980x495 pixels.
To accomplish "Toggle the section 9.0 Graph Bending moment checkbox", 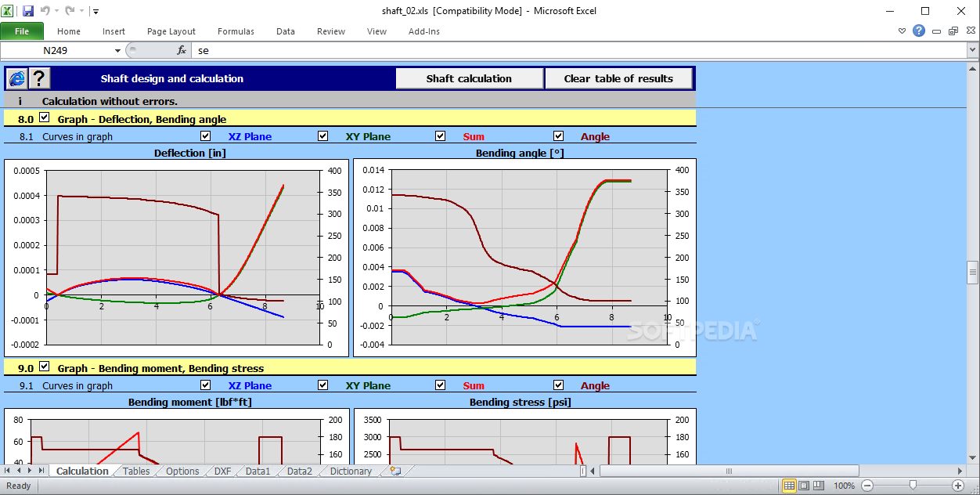I will pos(45,367).
